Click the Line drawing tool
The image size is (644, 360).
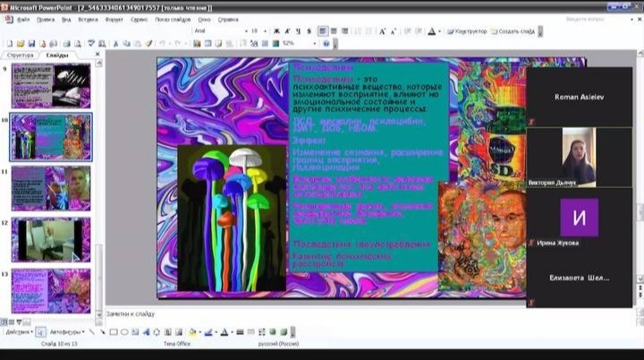pos(89,332)
